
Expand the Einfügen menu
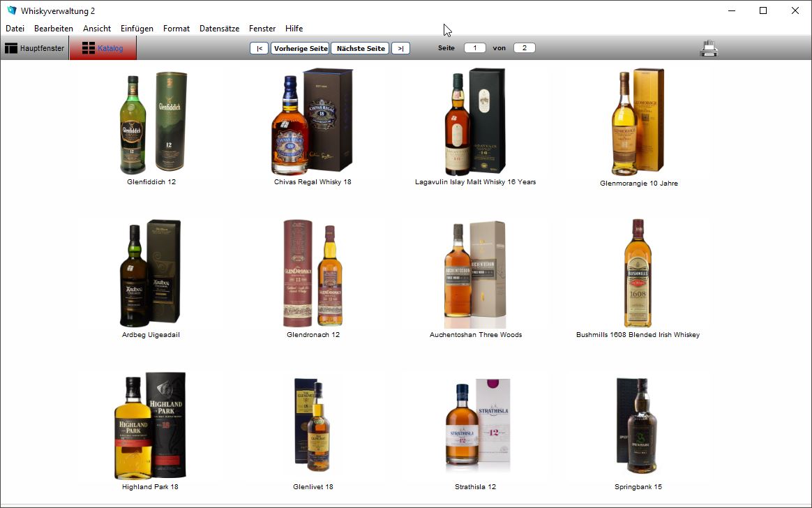pos(137,29)
